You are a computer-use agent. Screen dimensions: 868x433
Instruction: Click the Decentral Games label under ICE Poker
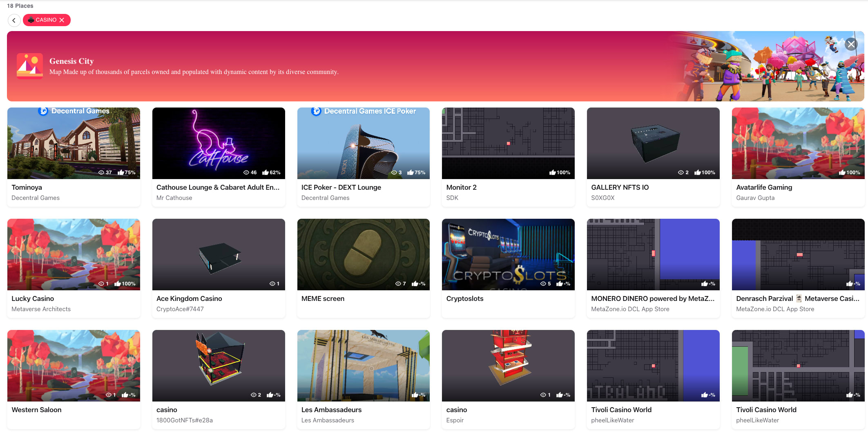(325, 198)
